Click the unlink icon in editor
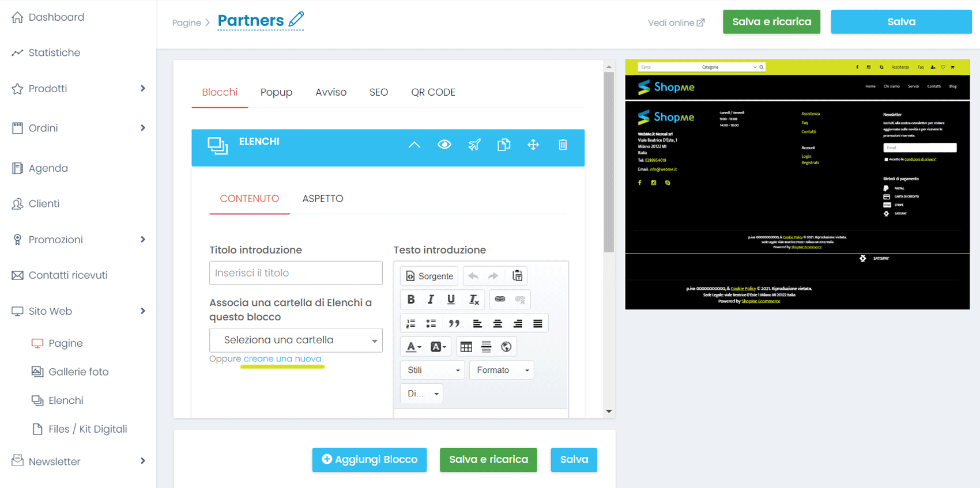The image size is (980, 488). 520,300
